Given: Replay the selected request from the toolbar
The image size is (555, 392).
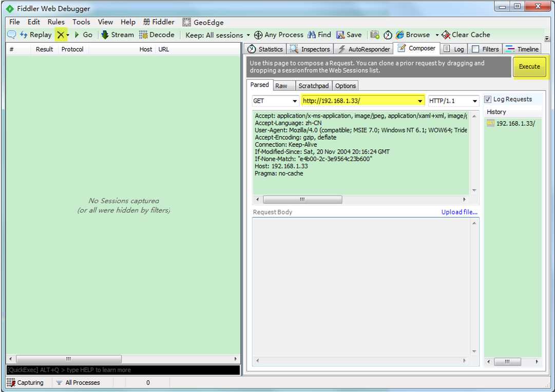Looking at the screenshot, I should coord(36,35).
